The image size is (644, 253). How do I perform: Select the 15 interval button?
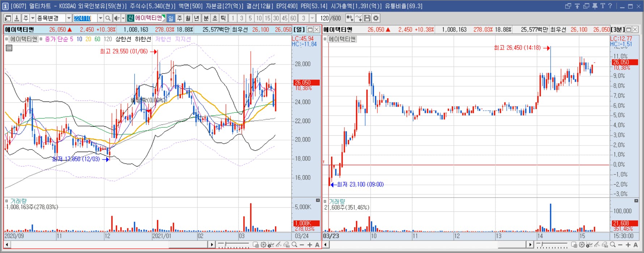pos(267,18)
